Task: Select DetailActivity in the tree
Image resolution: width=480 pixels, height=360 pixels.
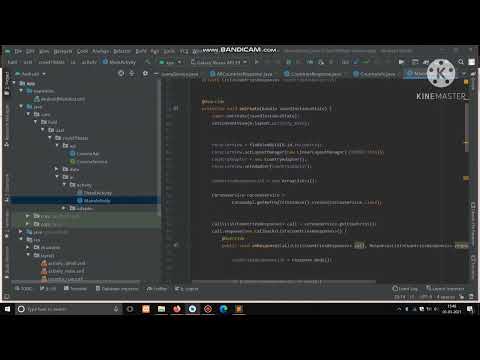Action: pos(94,193)
